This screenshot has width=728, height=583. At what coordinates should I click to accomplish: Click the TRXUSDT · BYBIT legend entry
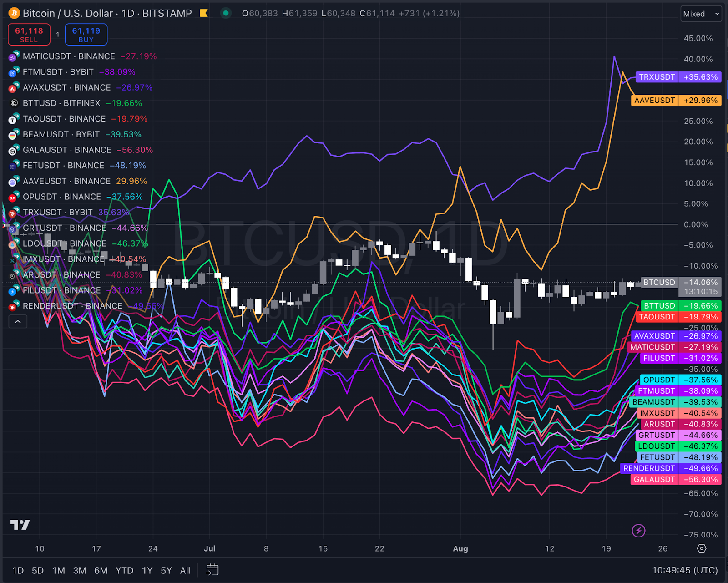tap(58, 213)
